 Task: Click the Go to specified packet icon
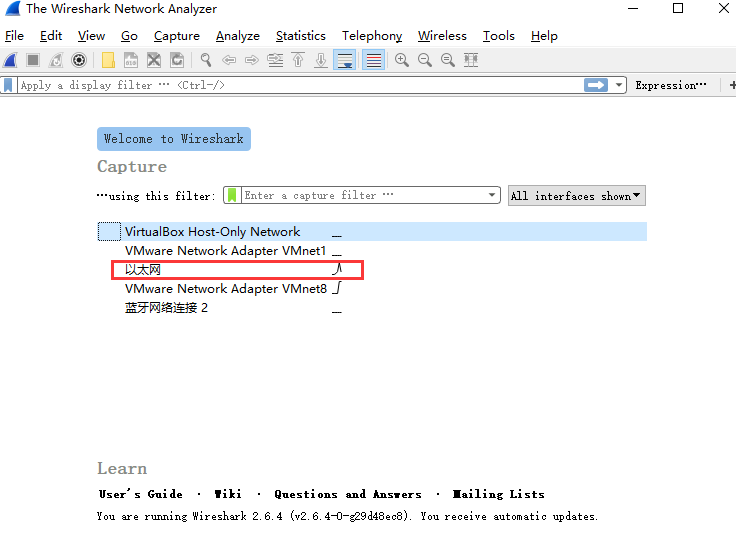275,60
